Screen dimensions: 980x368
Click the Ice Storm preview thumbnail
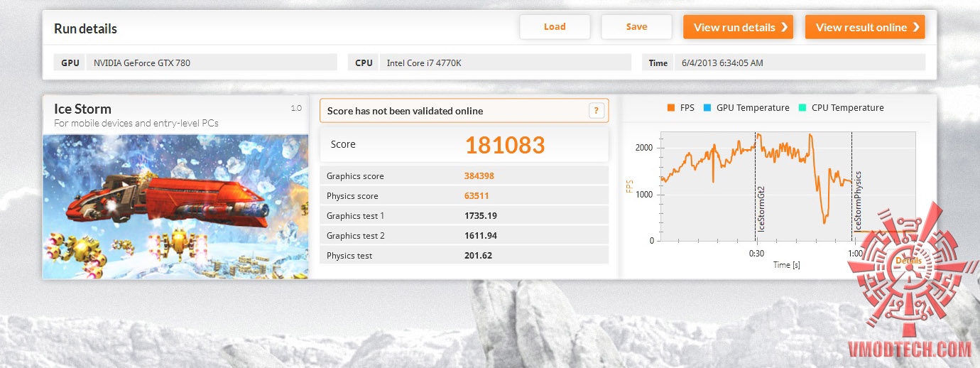point(175,206)
